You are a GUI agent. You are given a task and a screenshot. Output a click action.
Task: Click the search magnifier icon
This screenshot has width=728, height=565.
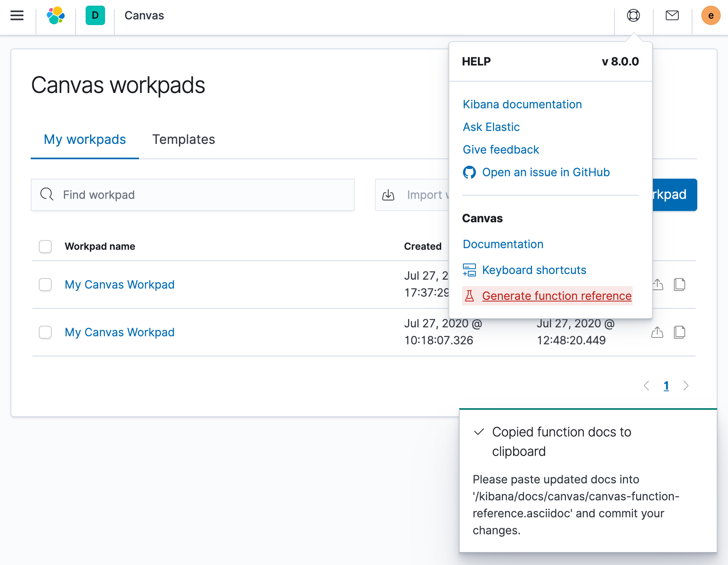47,194
